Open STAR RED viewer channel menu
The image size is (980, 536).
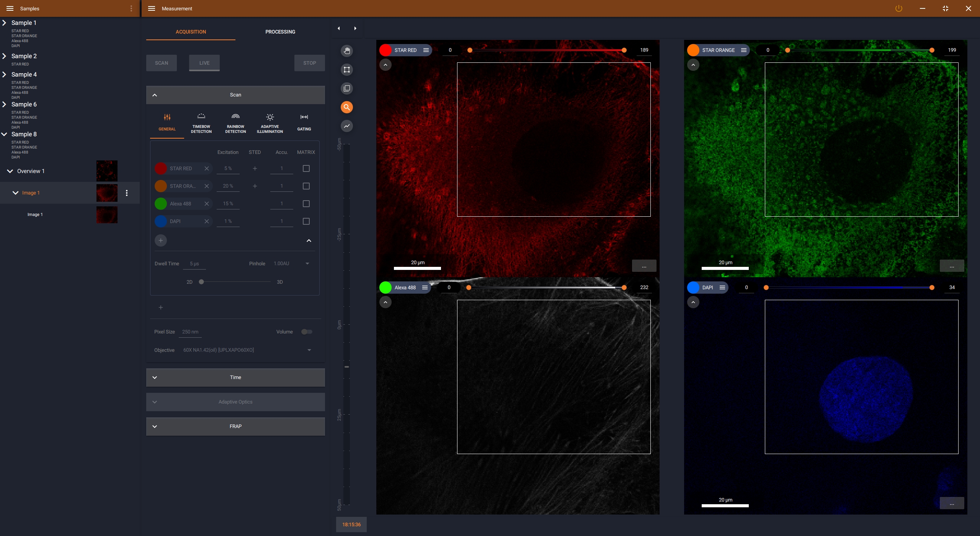[x=426, y=50]
